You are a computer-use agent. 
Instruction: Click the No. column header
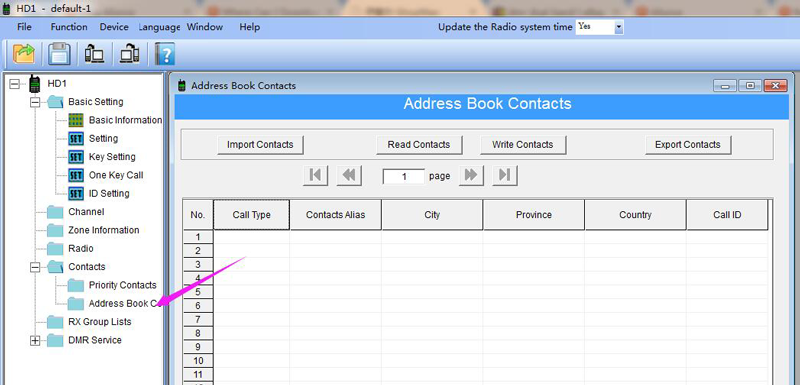point(198,215)
